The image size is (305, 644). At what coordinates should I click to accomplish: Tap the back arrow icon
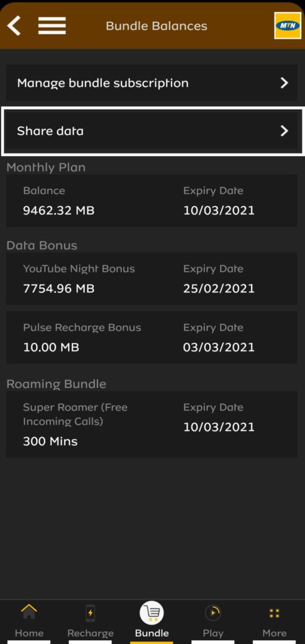[14, 26]
